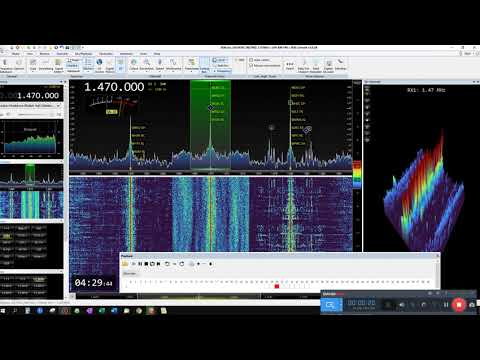Click the main 1.470.000 frequency readout

pyautogui.click(x=114, y=87)
